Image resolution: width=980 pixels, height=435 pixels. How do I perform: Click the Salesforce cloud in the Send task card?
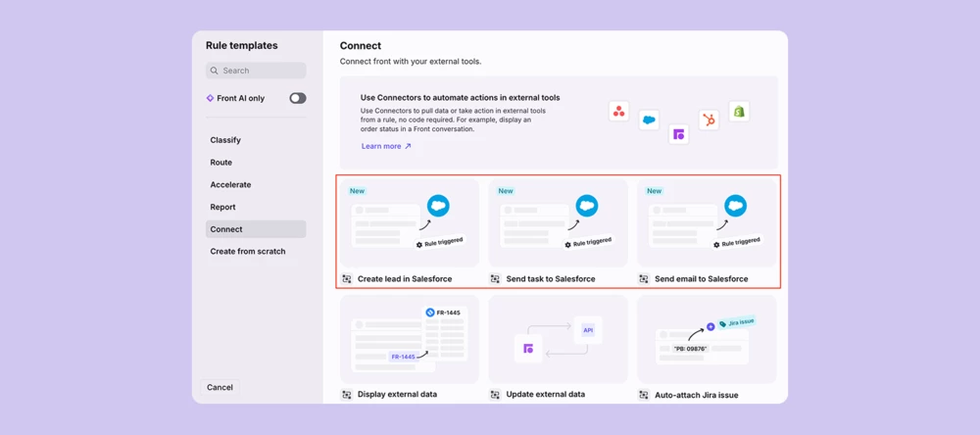click(587, 206)
